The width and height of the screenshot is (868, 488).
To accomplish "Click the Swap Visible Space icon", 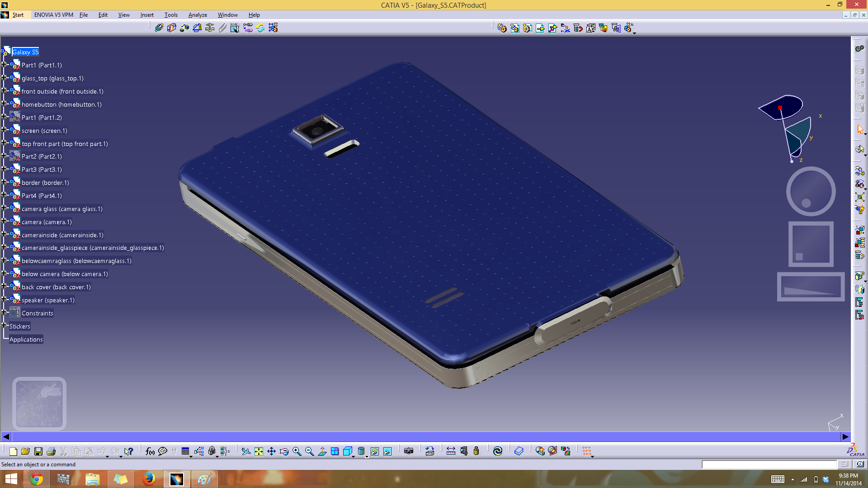I will [x=387, y=451].
